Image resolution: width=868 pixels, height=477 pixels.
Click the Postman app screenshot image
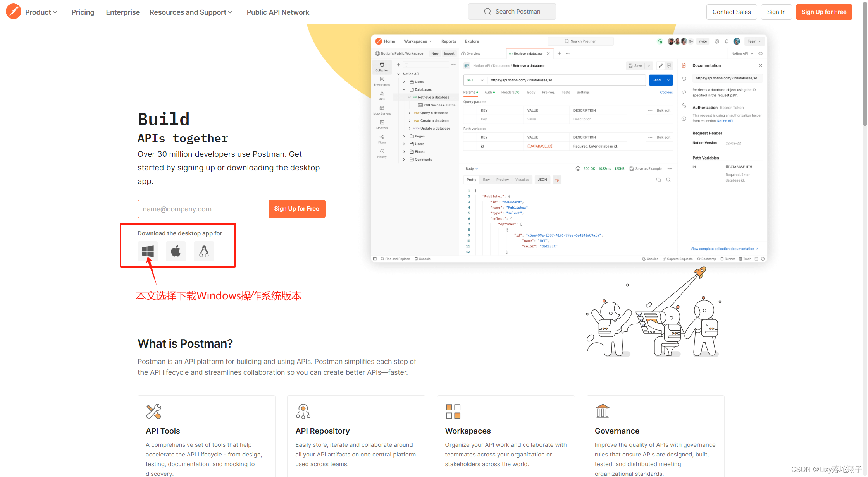click(569, 148)
